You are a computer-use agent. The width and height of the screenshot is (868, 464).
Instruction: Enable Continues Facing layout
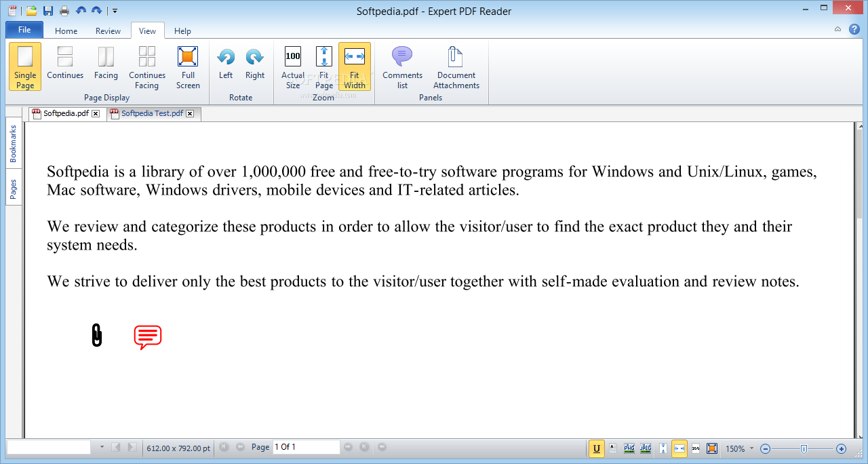pos(147,66)
